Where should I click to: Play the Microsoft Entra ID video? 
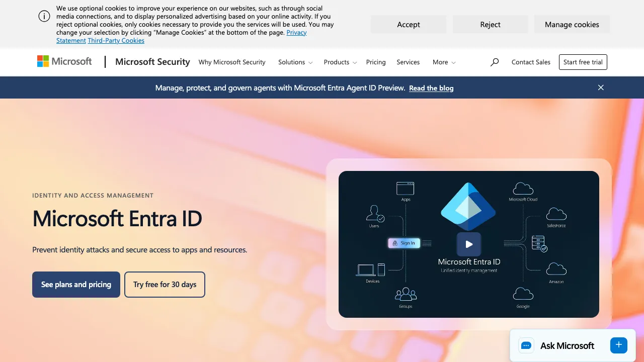click(x=468, y=244)
